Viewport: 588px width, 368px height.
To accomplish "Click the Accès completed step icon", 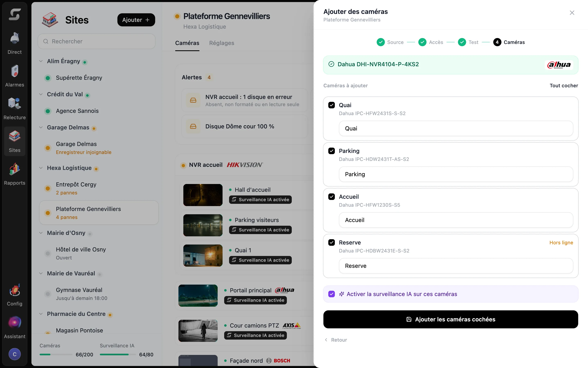I will click(422, 42).
